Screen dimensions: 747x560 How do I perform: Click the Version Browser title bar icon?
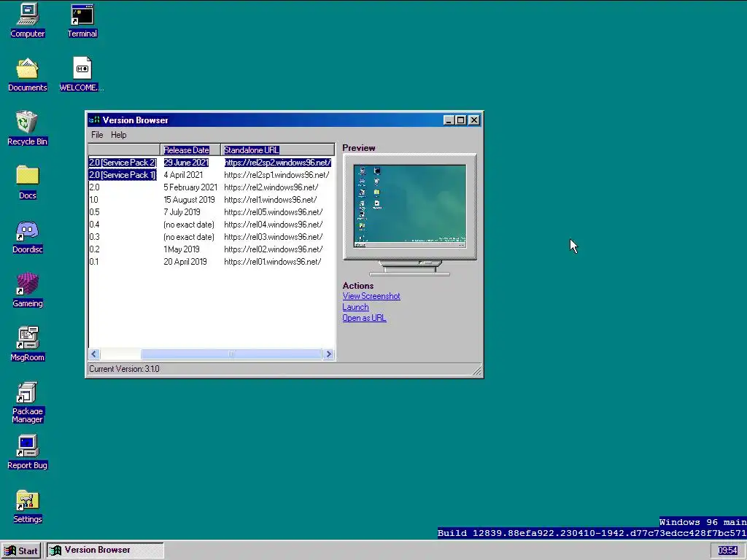pyautogui.click(x=94, y=120)
